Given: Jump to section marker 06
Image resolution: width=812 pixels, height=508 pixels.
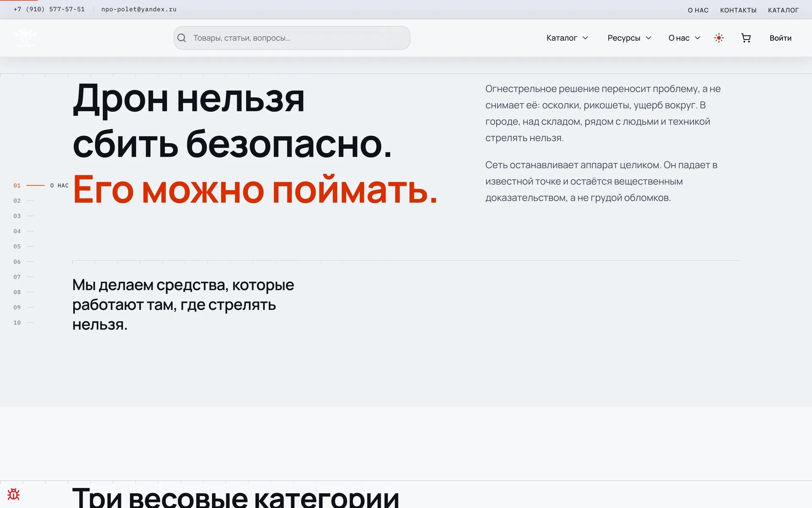Looking at the screenshot, I should point(23,262).
